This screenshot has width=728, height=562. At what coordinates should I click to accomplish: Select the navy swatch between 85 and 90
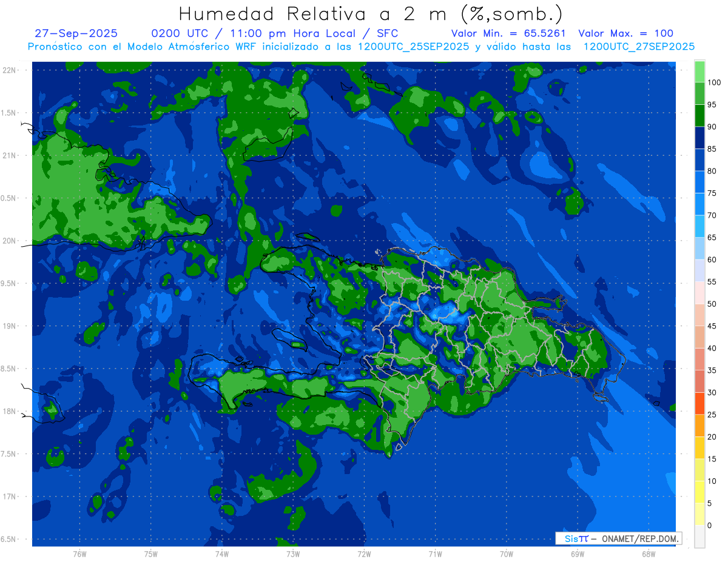699,138
